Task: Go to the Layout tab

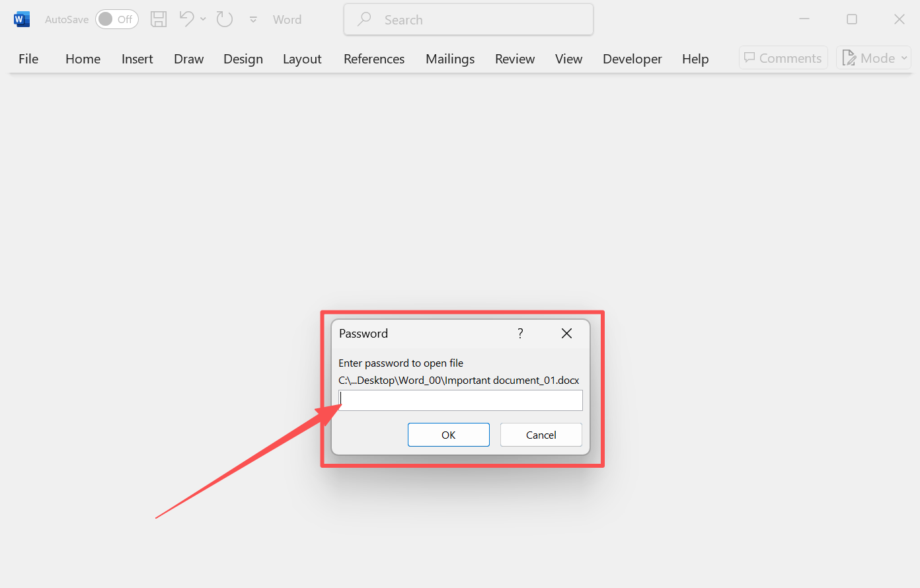Action: click(x=302, y=59)
